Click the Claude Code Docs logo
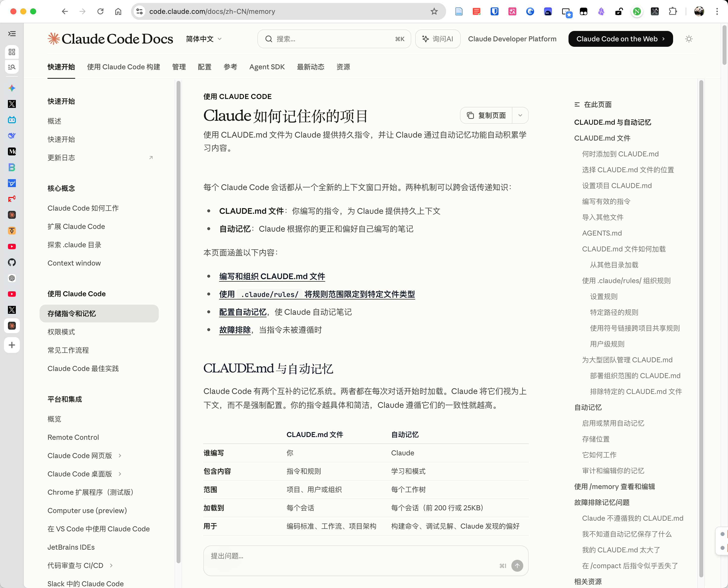This screenshot has height=588, width=728. click(110, 39)
